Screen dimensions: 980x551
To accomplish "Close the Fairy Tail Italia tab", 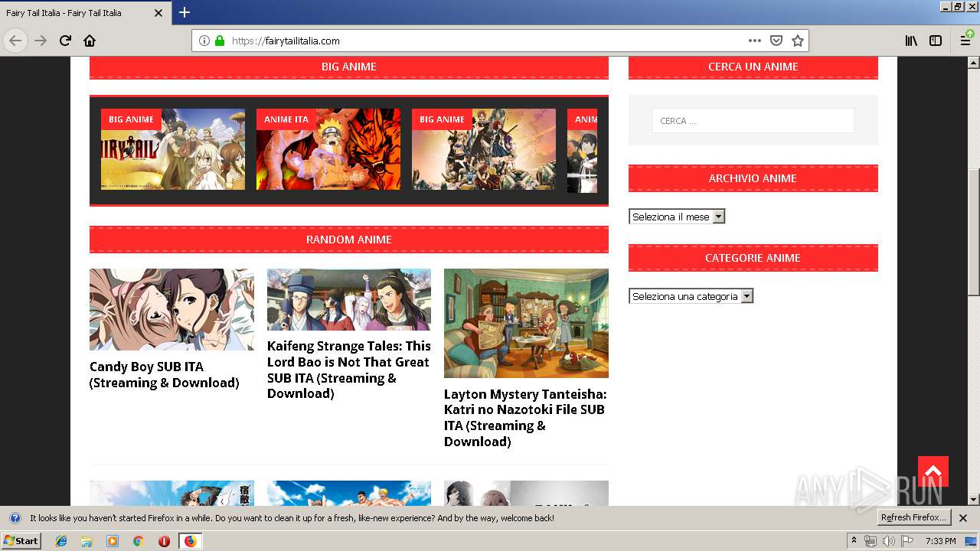I will (158, 13).
